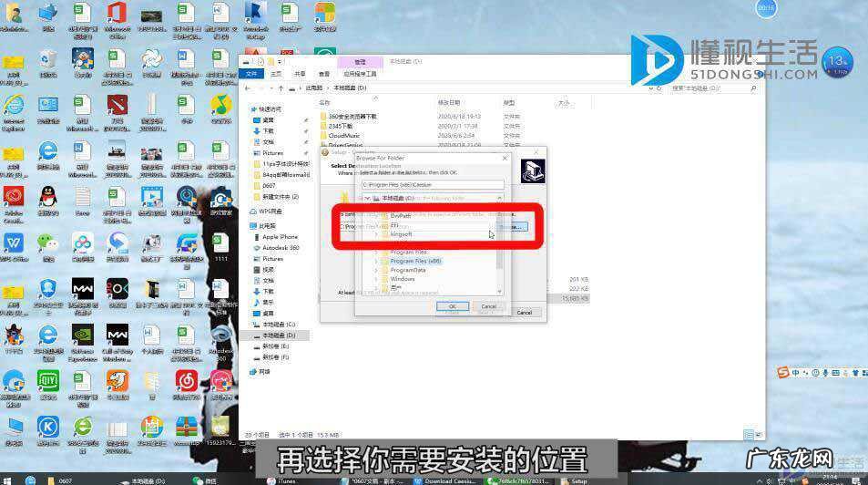The width and height of the screenshot is (868, 485).
Task: Switch to the 共享 ribbon tab
Action: tap(300, 74)
